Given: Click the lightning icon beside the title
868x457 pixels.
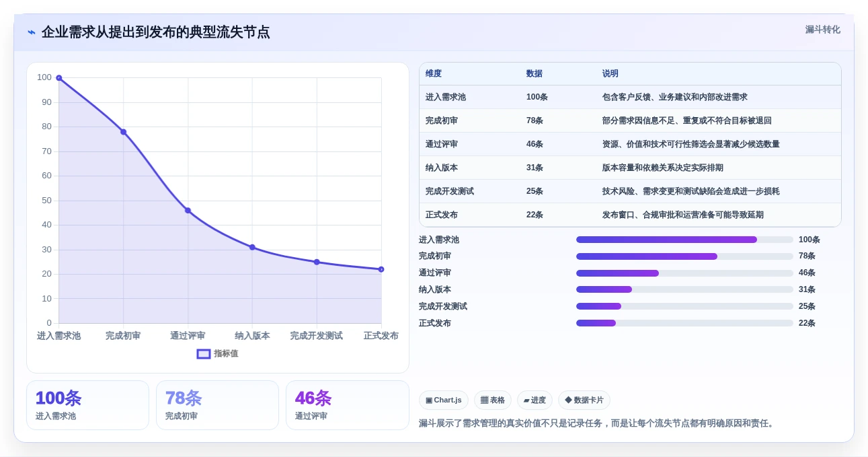Looking at the screenshot, I should (x=32, y=32).
